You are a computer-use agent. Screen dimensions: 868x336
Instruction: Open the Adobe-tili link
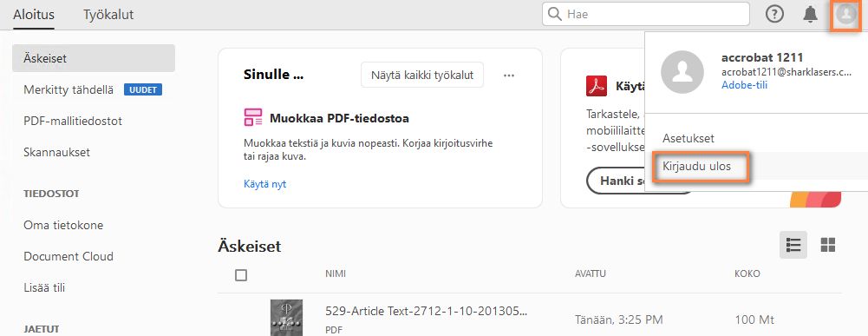pyautogui.click(x=744, y=85)
